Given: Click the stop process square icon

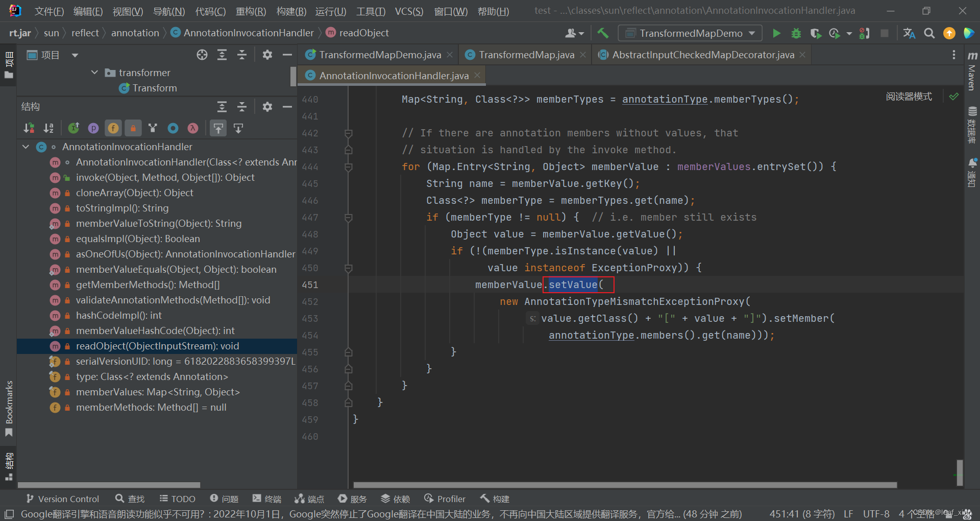Looking at the screenshot, I should [x=885, y=33].
